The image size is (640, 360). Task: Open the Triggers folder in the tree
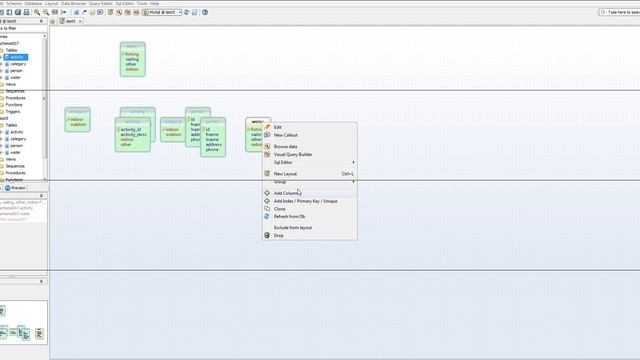[13, 111]
